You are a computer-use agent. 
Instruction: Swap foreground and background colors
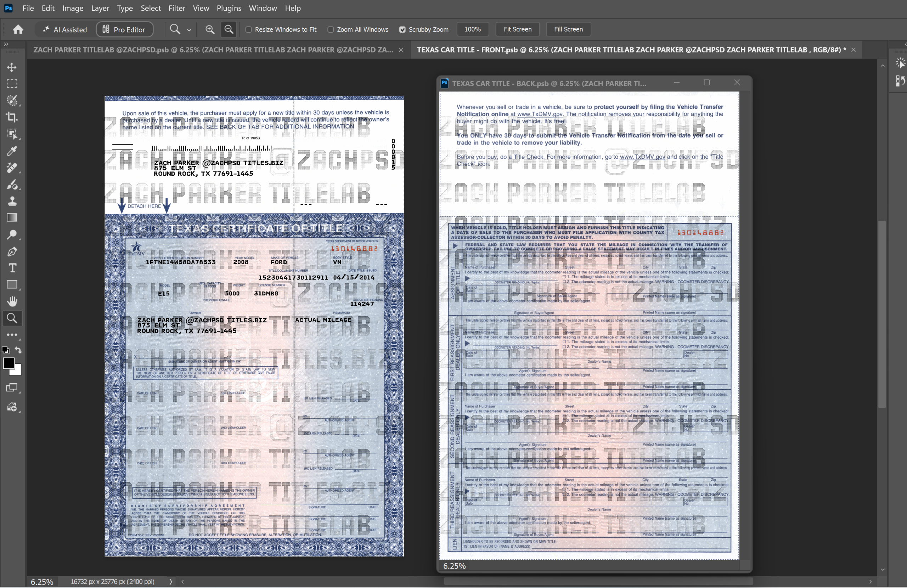pyautogui.click(x=18, y=350)
